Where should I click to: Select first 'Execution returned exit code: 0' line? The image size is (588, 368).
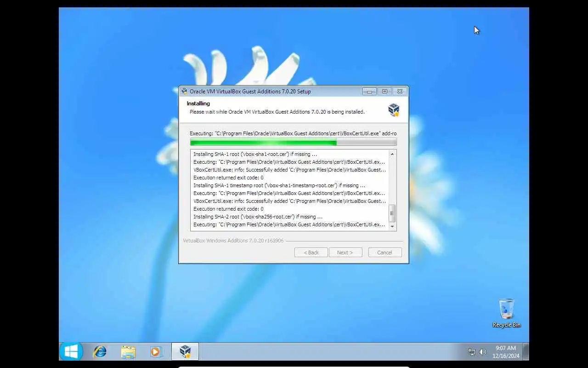pyautogui.click(x=228, y=178)
